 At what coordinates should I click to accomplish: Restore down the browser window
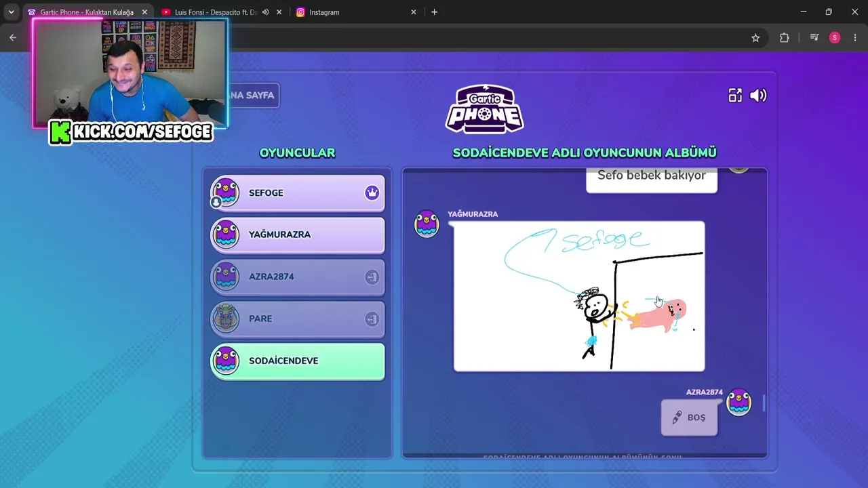829,12
